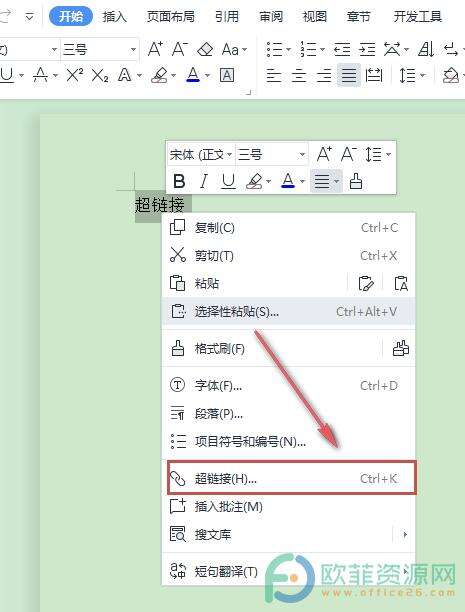Click the distributed alignment icon
Image resolution: width=465 pixels, height=612 pixels.
374,75
